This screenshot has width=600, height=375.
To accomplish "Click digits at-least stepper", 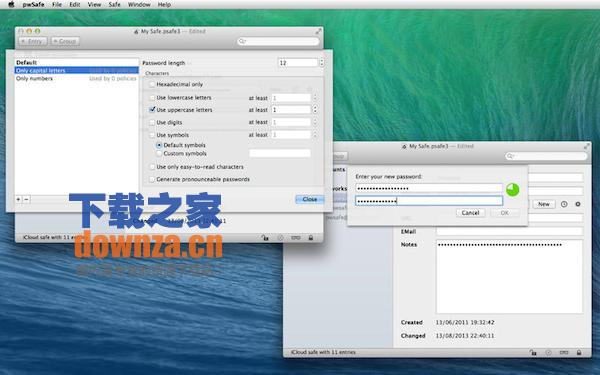I will (315, 122).
